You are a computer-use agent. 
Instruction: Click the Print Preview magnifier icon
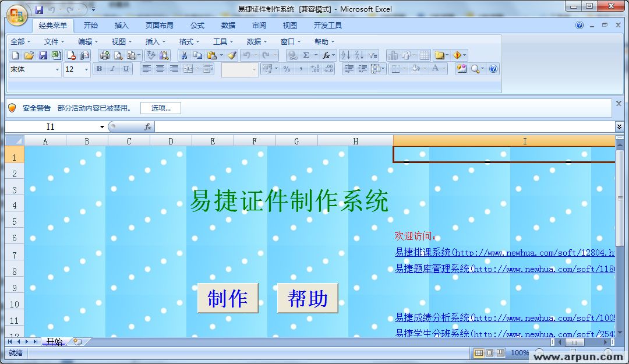coord(118,55)
